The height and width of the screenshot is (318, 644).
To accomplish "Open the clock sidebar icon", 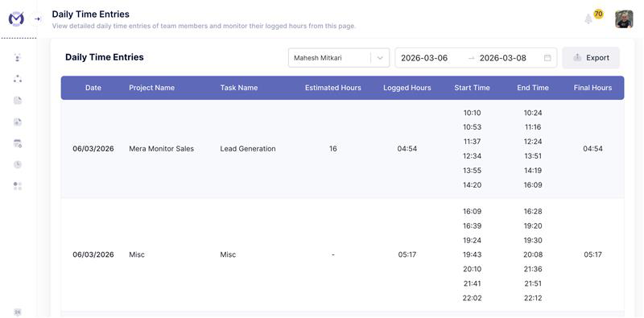I will point(18,165).
